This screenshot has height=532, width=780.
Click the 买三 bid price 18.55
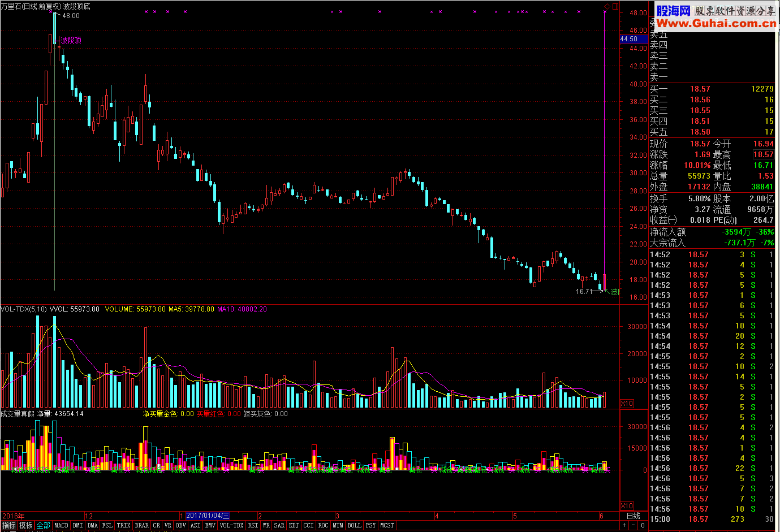pos(700,110)
